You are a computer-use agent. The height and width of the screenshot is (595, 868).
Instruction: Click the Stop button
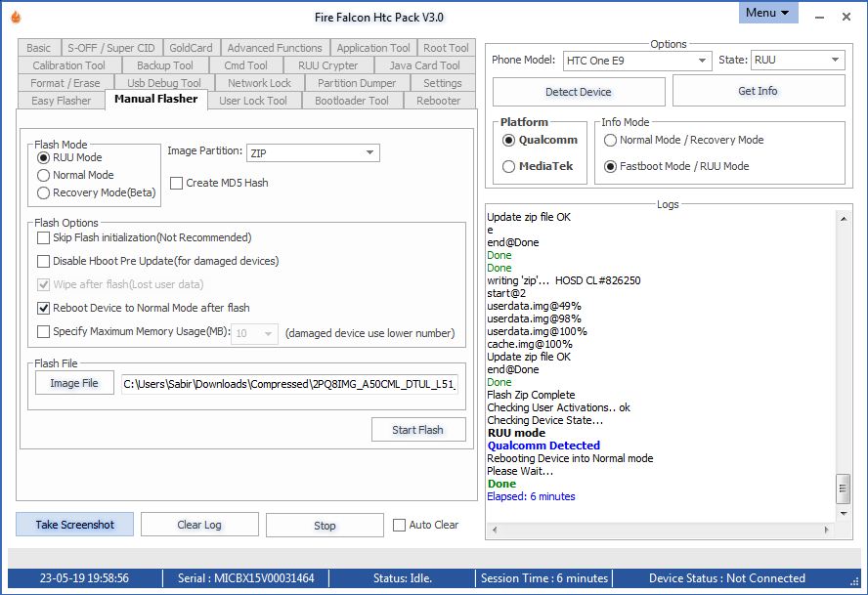(325, 526)
